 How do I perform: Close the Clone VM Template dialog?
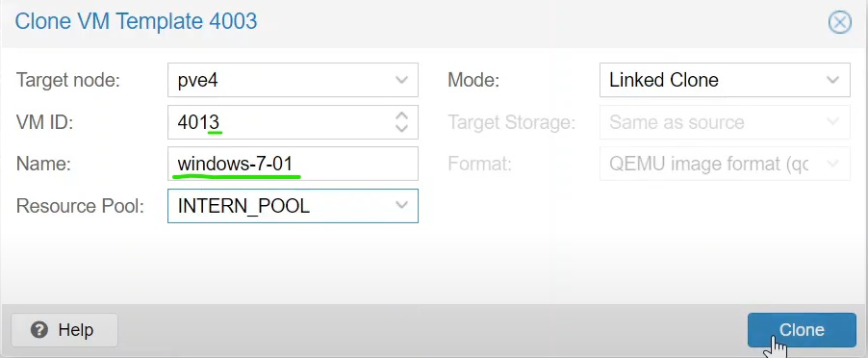click(x=839, y=23)
